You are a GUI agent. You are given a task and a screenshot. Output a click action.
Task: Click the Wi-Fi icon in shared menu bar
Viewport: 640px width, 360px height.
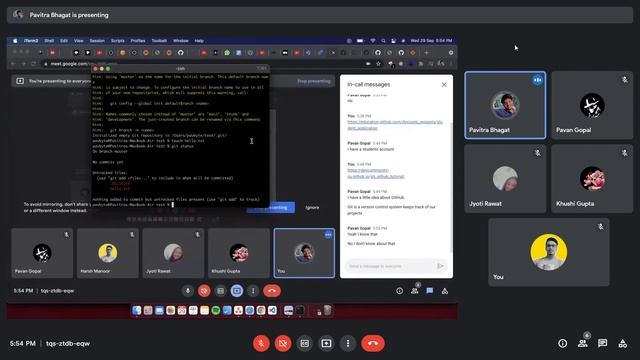(x=372, y=41)
